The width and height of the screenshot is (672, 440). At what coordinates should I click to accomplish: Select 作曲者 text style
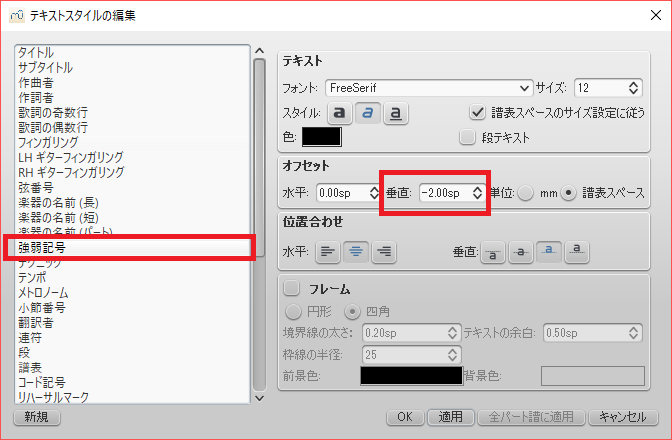(x=132, y=83)
